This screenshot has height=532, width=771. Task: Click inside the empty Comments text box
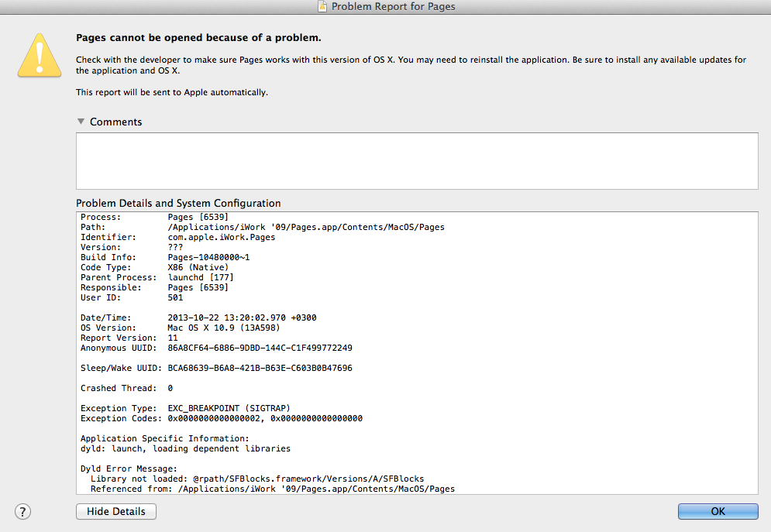point(417,160)
